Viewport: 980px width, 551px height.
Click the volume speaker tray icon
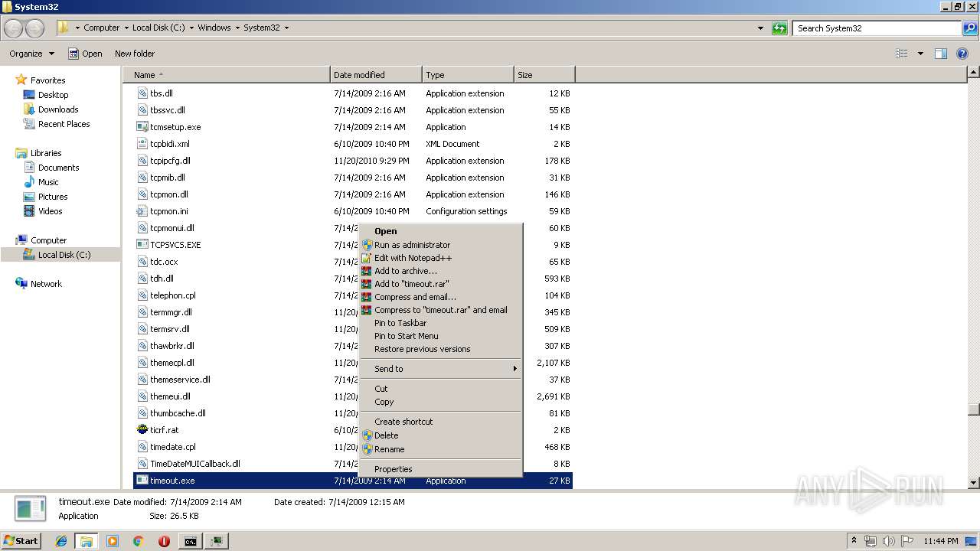click(x=888, y=541)
